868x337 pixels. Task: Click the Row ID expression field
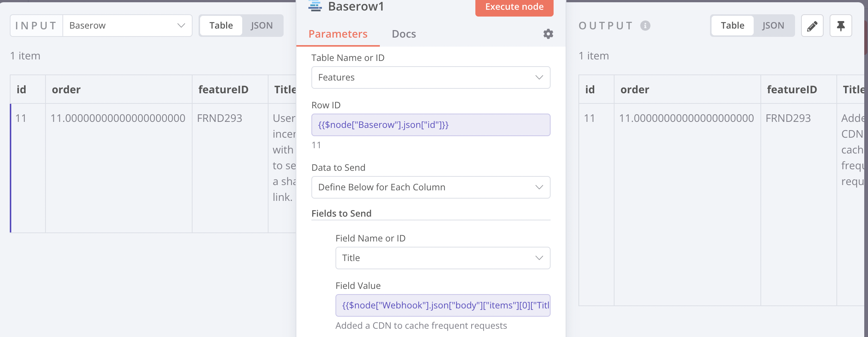pos(431,125)
